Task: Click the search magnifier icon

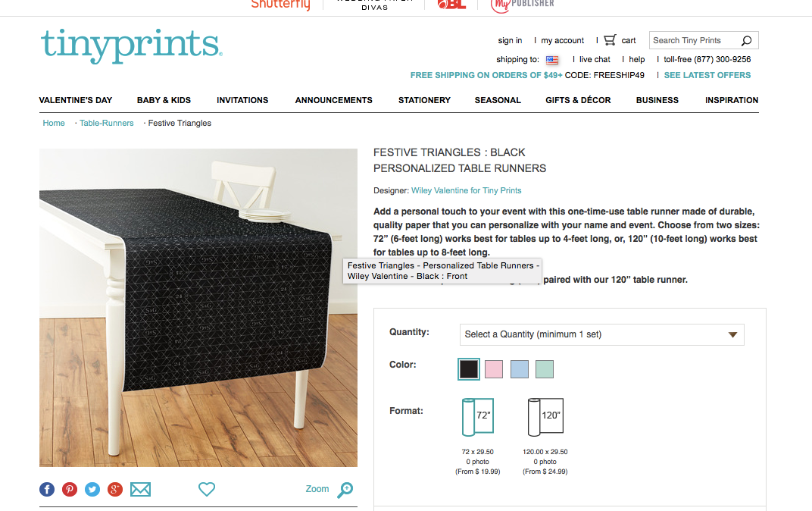Action: click(746, 40)
